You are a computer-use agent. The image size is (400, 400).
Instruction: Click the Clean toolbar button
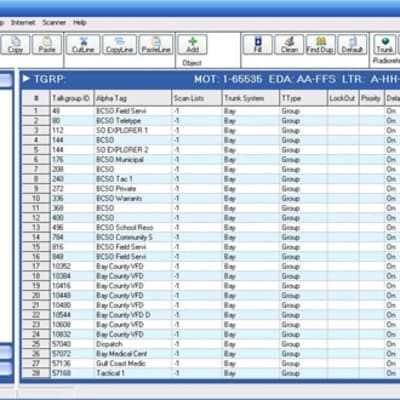click(x=289, y=45)
